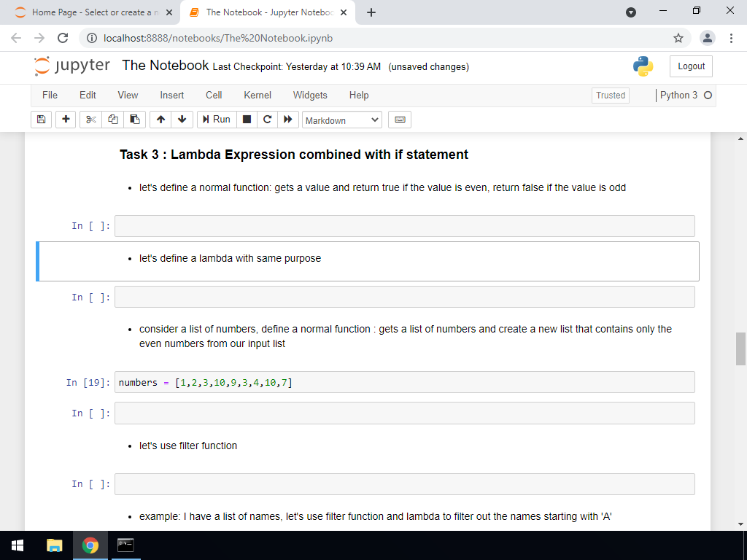Open the Cell menu

point(214,96)
